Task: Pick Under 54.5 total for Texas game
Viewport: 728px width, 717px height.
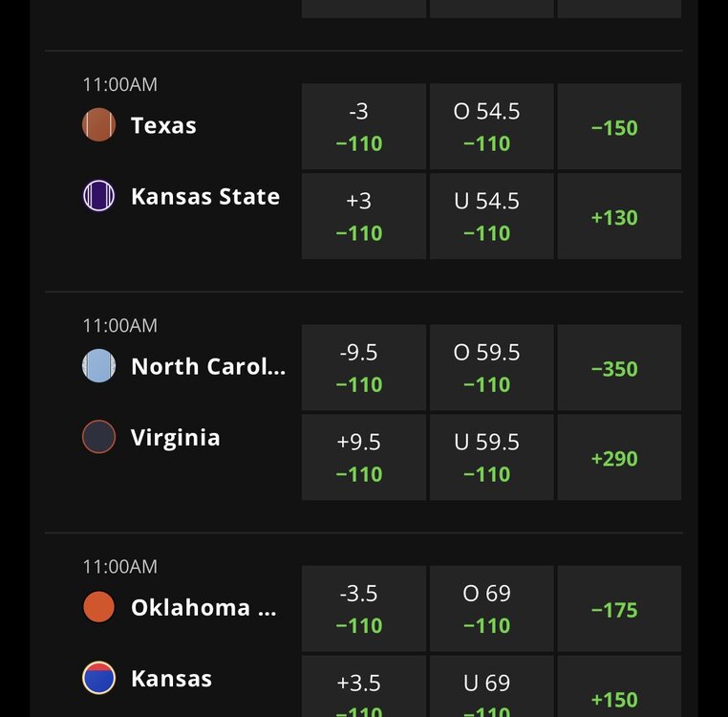Action: [492, 216]
